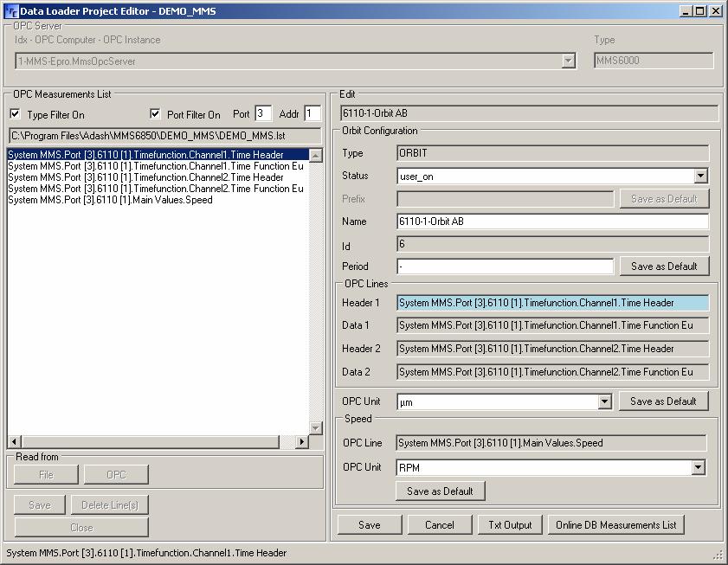Click the Prefix input field

tap(506, 199)
